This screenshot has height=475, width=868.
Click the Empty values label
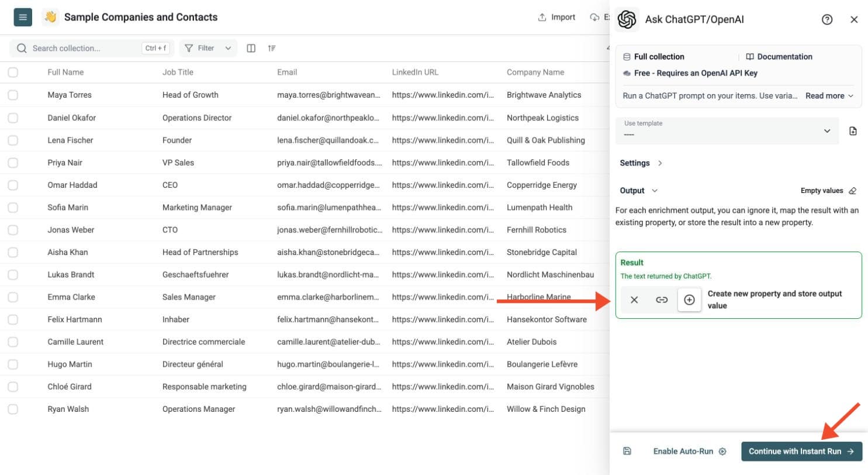click(x=822, y=191)
